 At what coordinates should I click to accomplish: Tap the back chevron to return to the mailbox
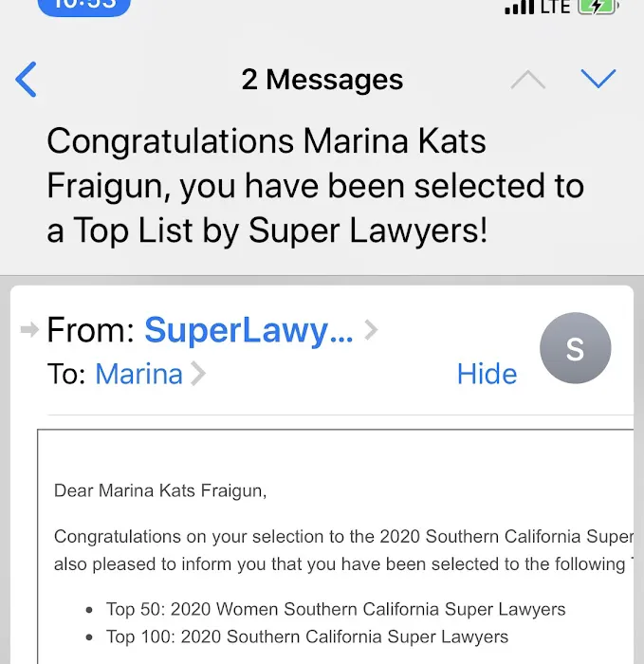27,80
